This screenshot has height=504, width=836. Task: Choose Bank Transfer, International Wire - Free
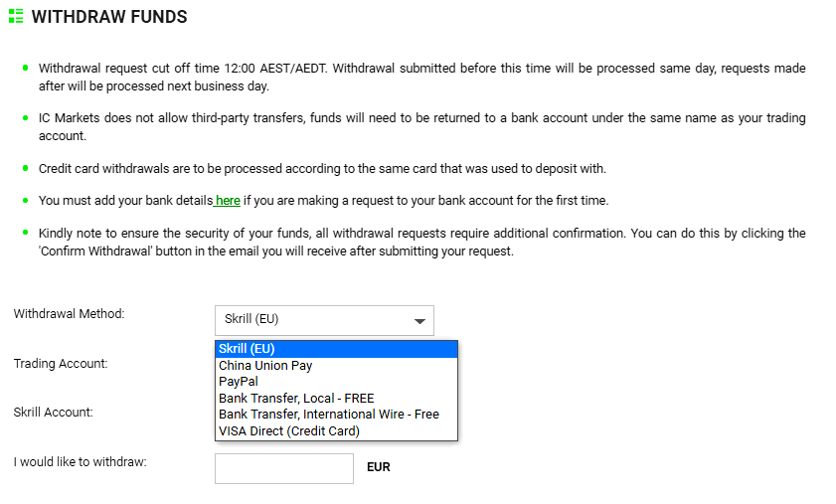coord(329,415)
